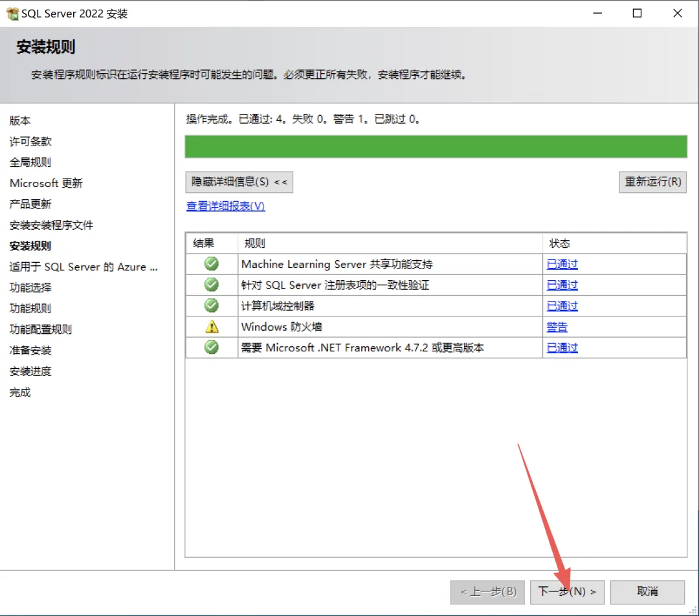Select 产品更新 step in sidebar
The image size is (699, 616).
pos(30,204)
